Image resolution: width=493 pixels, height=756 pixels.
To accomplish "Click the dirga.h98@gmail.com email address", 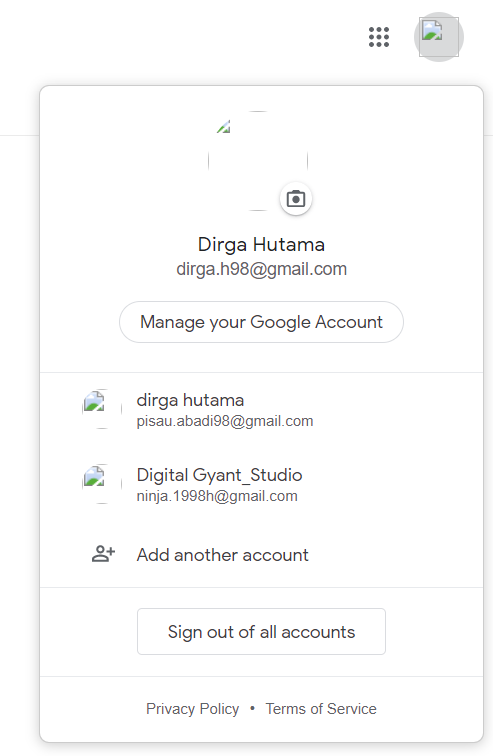I will pos(262,269).
